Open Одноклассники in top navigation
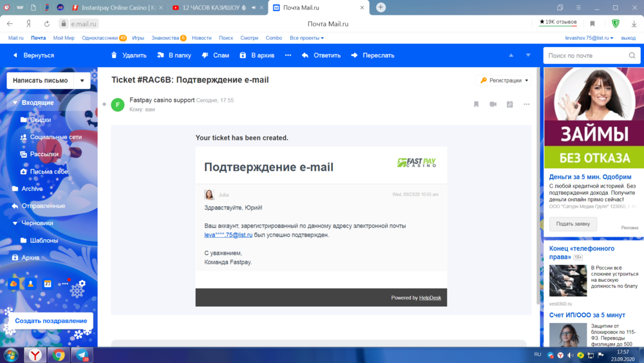 pos(100,38)
